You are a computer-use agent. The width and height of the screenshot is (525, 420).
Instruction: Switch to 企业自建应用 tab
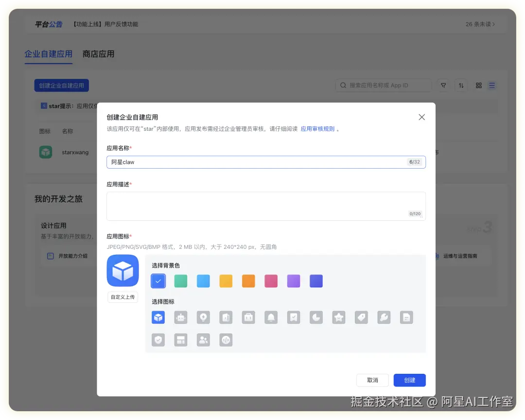49,54
